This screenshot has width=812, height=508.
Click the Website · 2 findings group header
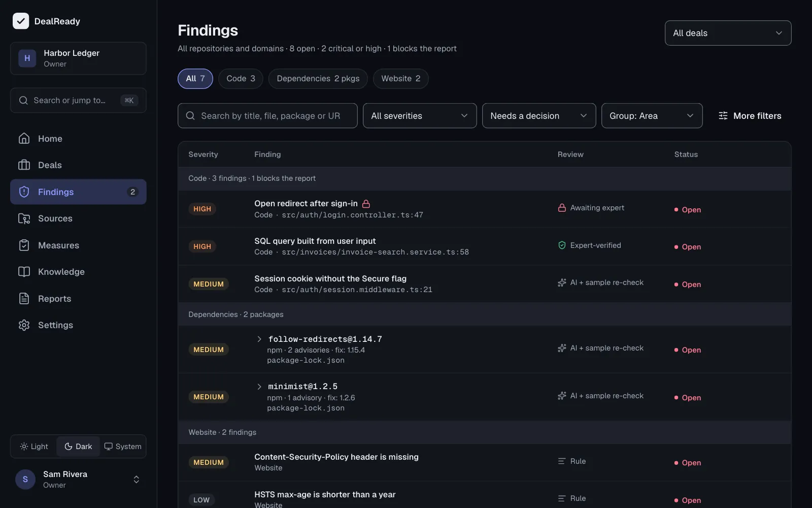(x=485, y=432)
